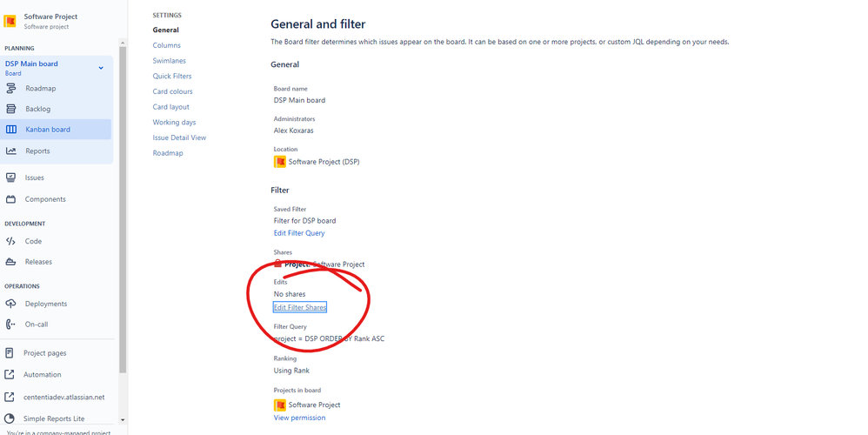Click project icon under Projects in board

coord(280,405)
